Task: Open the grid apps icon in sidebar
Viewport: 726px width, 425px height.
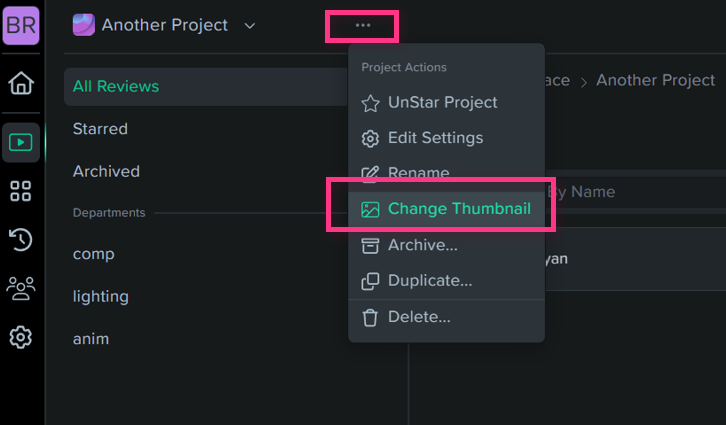Action: click(x=21, y=191)
